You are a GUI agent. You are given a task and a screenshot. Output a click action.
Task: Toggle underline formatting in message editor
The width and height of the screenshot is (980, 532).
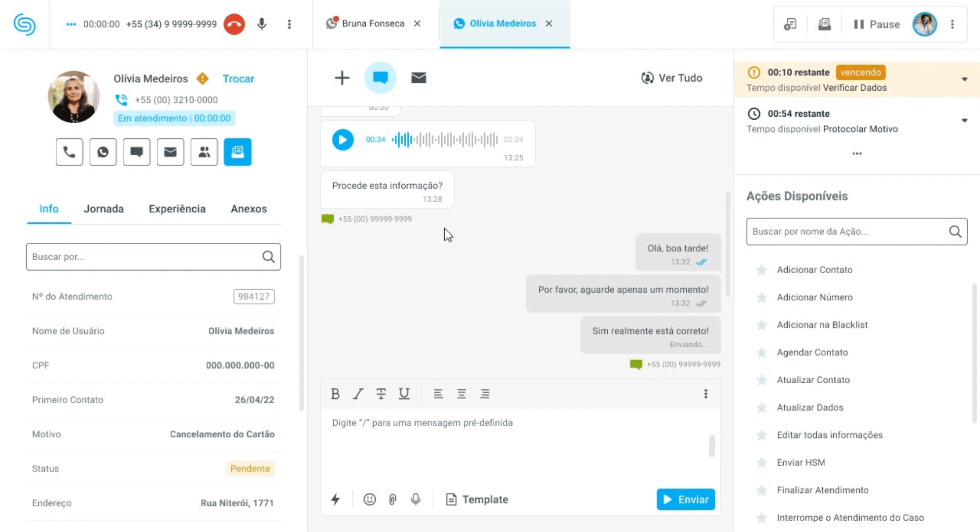point(404,394)
